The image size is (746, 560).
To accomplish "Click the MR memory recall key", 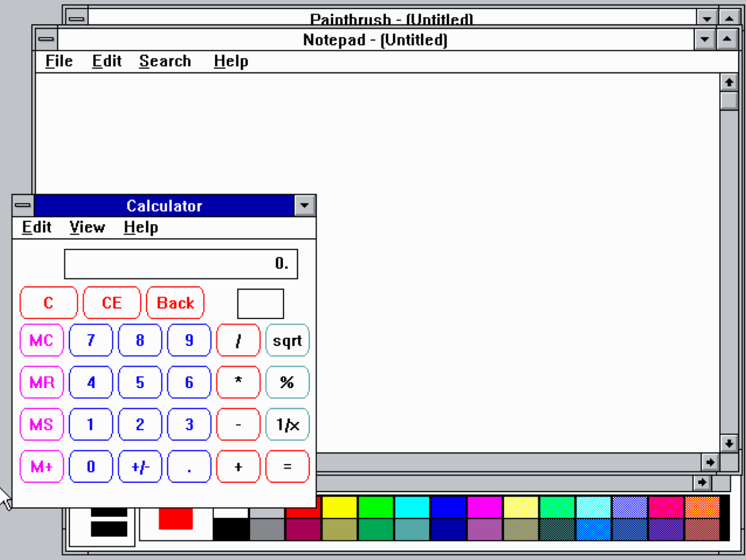I will pos(41,382).
